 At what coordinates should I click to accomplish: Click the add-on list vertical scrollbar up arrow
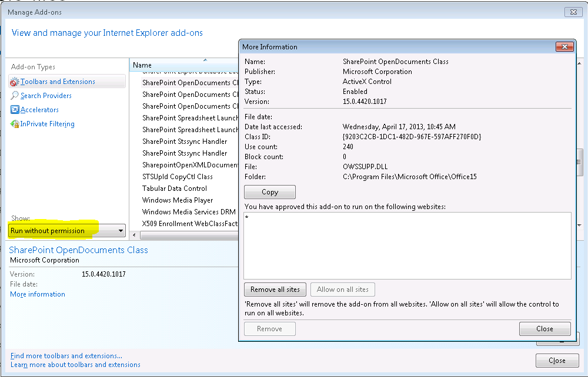click(x=580, y=63)
